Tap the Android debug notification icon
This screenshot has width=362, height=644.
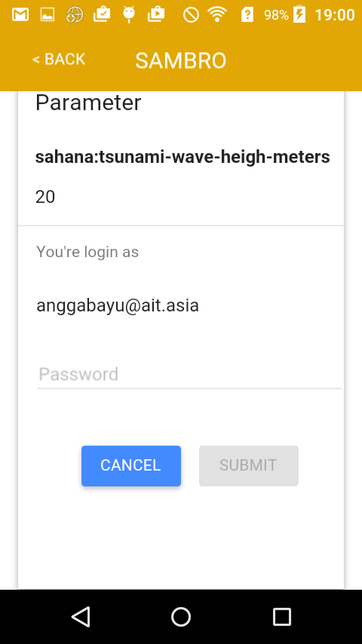(x=129, y=15)
